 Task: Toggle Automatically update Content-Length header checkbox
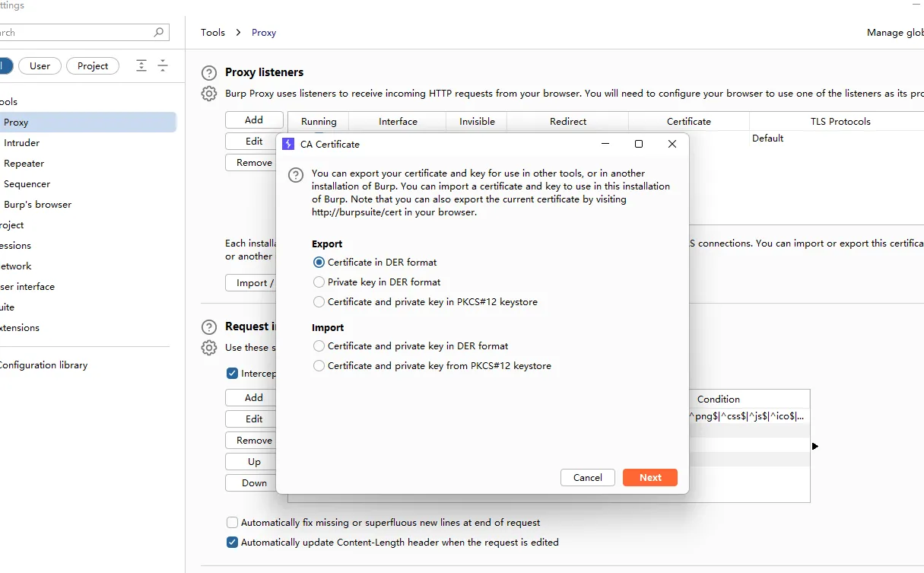point(232,543)
